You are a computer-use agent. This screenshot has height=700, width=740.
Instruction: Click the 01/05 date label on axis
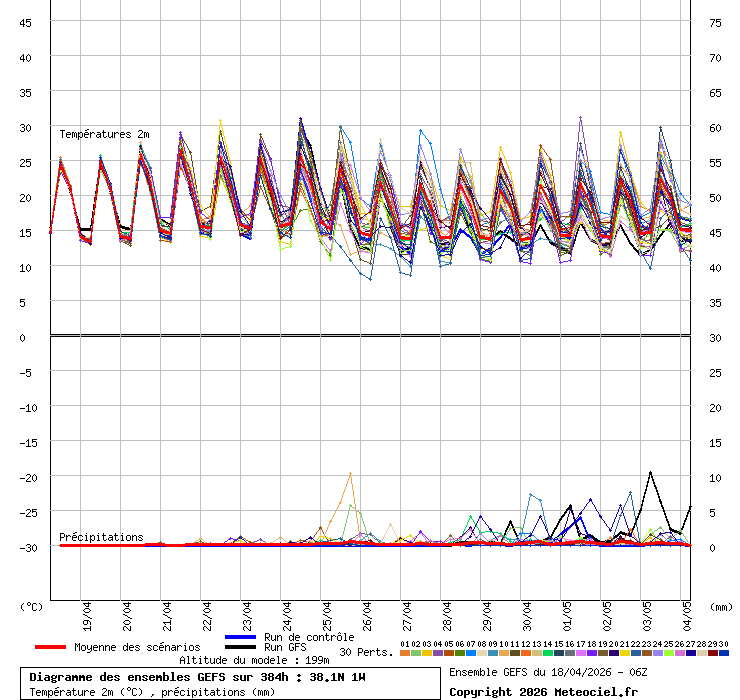[x=567, y=611]
